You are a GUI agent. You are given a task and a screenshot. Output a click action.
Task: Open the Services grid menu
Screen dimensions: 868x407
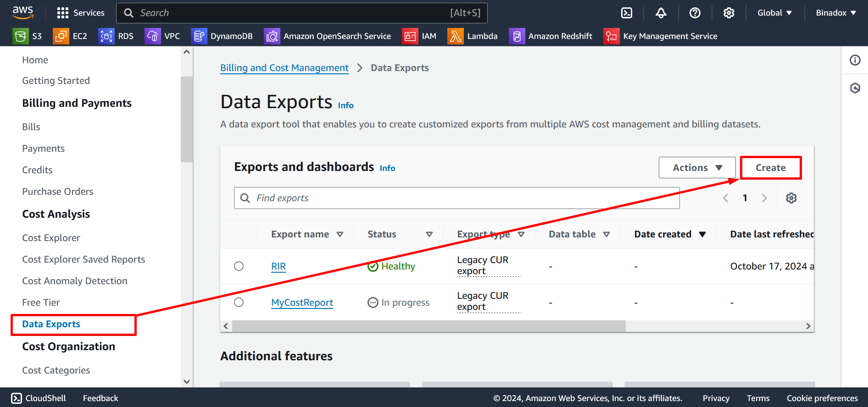(81, 13)
